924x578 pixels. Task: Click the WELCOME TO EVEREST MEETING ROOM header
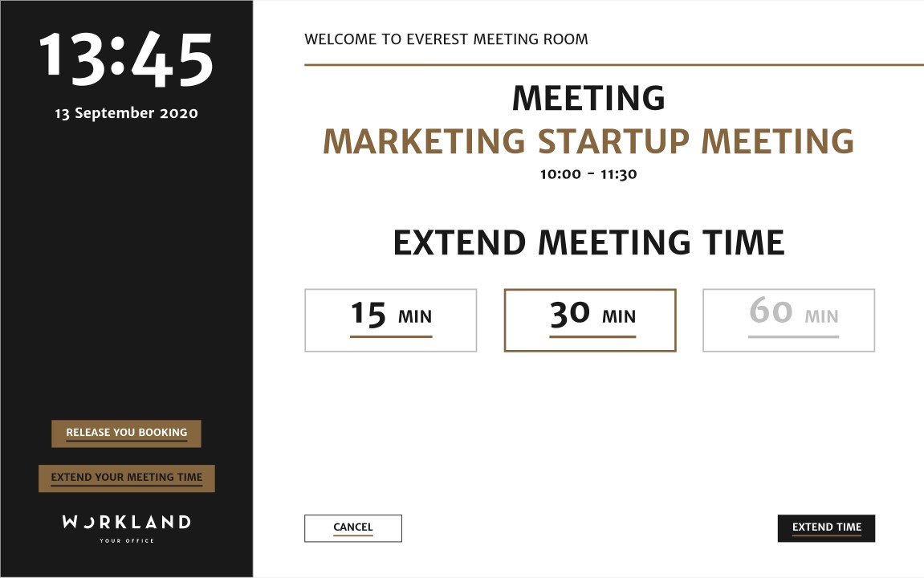[446, 39]
